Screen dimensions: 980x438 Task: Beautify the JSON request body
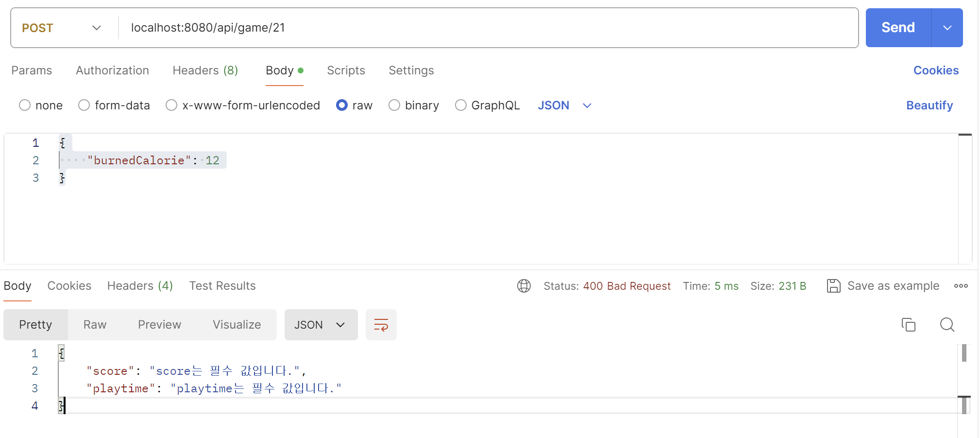coord(929,105)
